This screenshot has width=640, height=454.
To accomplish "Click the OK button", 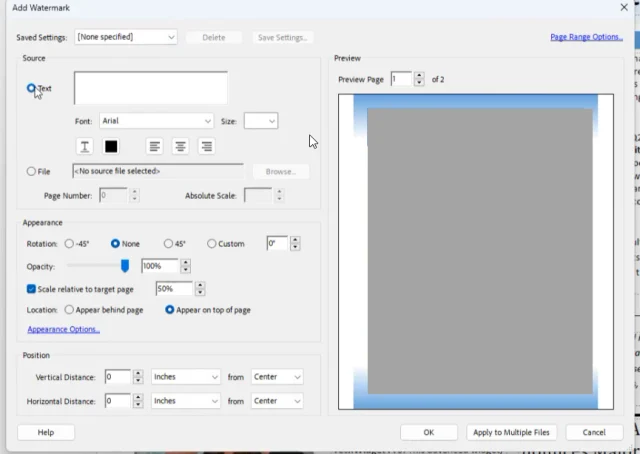I will coord(429,432).
